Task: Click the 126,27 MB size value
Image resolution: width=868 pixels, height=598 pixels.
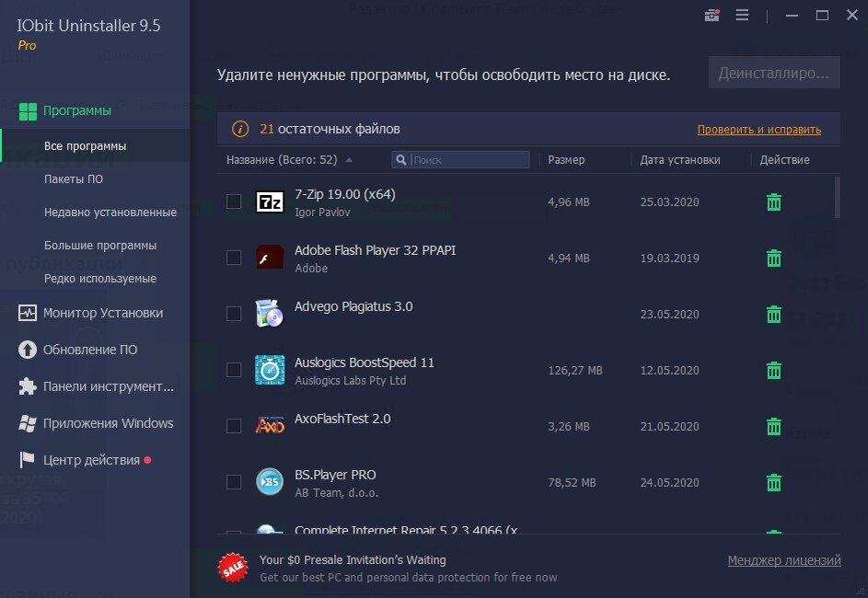Action: 575,370
